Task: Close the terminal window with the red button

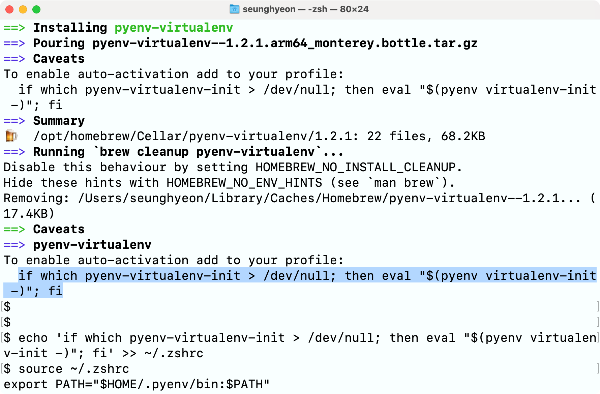Action: coord(9,9)
